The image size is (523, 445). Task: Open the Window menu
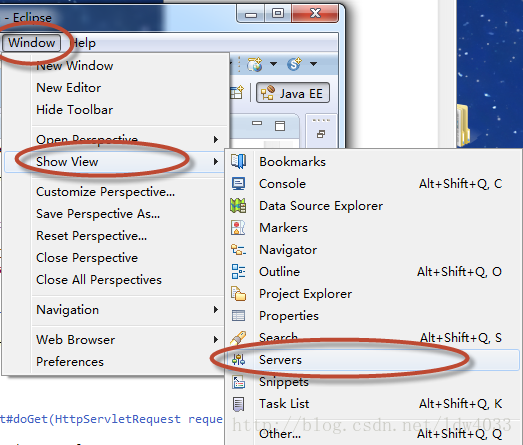pyautogui.click(x=31, y=43)
